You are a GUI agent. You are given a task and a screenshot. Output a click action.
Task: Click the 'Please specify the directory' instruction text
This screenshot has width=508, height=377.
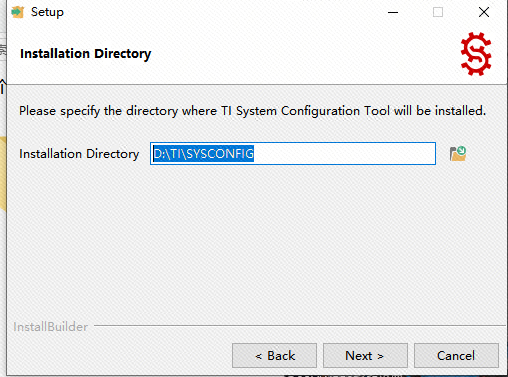tap(252, 111)
